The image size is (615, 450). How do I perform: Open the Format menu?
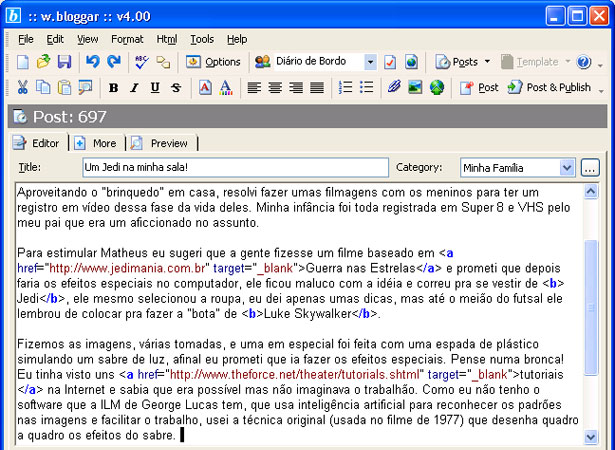[x=127, y=39]
